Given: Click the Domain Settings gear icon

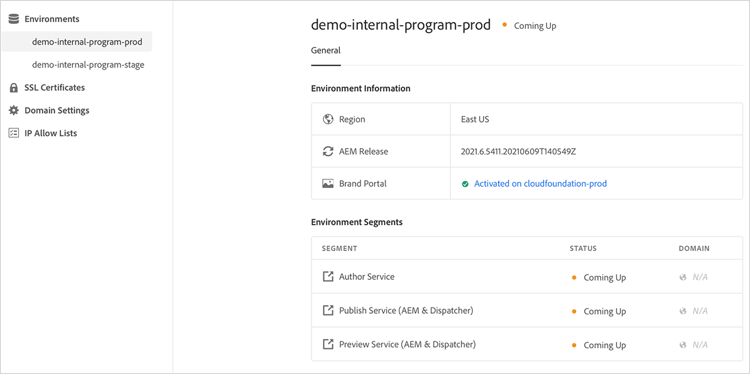Looking at the screenshot, I should pyautogui.click(x=14, y=110).
